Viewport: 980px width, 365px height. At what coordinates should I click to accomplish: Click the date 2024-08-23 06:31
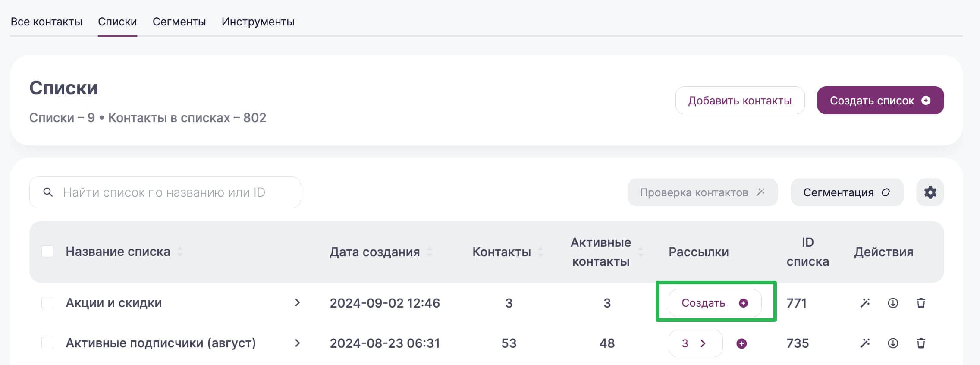[x=385, y=343]
